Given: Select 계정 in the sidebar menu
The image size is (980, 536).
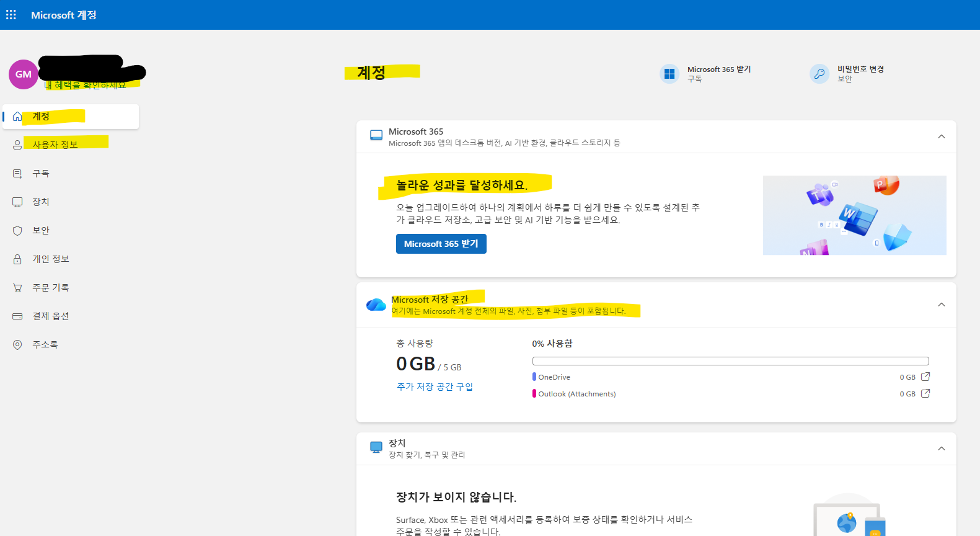Looking at the screenshot, I should tap(71, 117).
